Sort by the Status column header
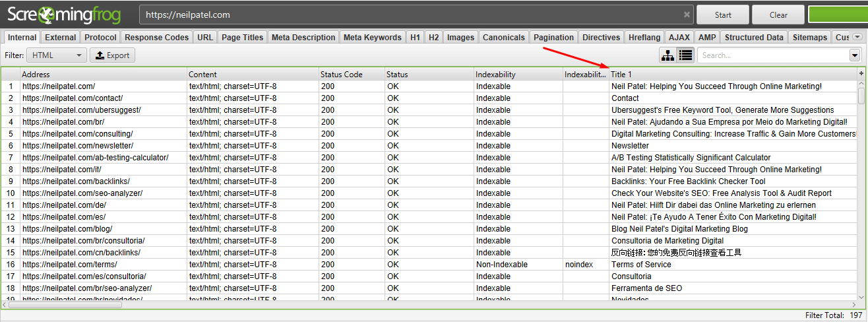The height and width of the screenshot is (322, 868). pos(429,75)
